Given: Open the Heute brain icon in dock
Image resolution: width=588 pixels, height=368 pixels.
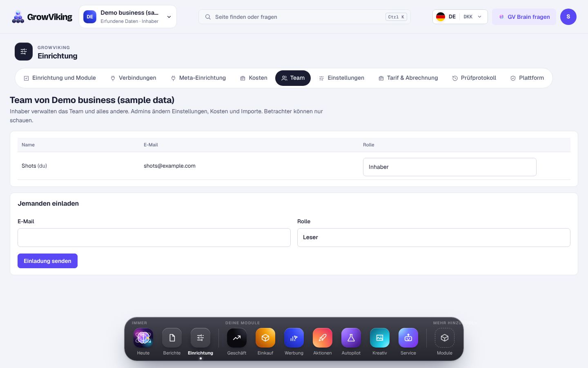Looking at the screenshot, I should [143, 338].
